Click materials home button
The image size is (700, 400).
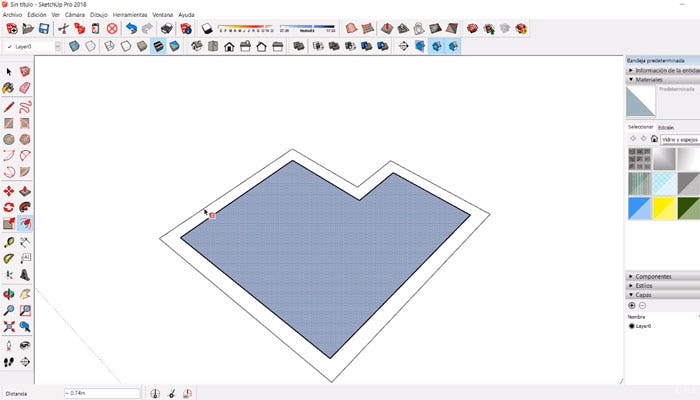click(x=654, y=139)
